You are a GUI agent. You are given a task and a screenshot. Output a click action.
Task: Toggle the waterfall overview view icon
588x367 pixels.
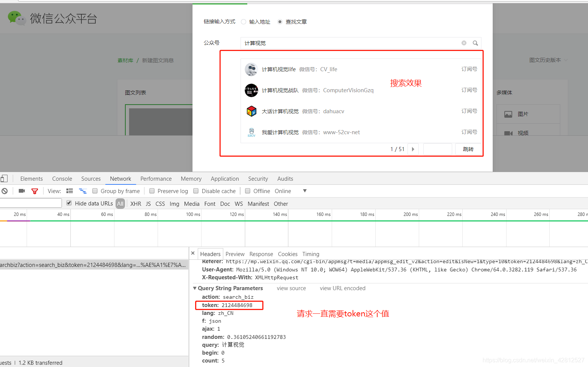[83, 191]
